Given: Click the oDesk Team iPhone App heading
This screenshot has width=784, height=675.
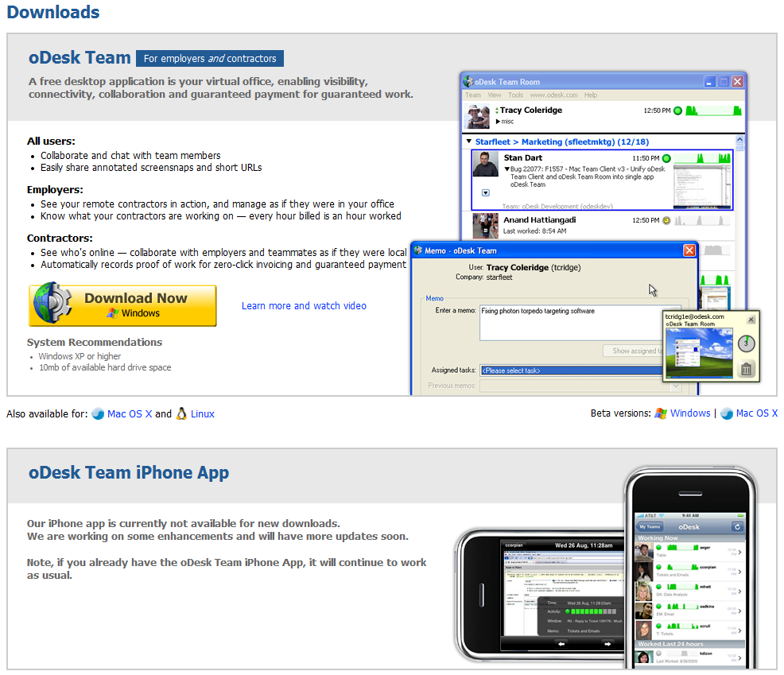Looking at the screenshot, I should click(x=129, y=473).
